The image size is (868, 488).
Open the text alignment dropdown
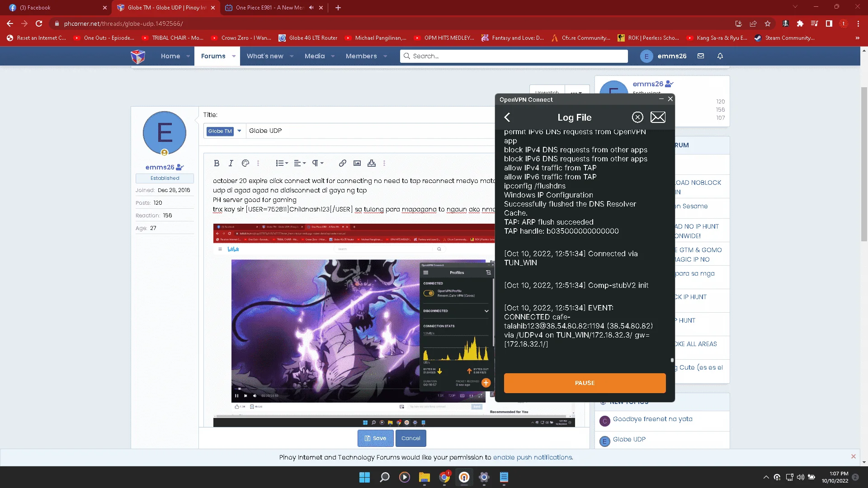tap(300, 163)
